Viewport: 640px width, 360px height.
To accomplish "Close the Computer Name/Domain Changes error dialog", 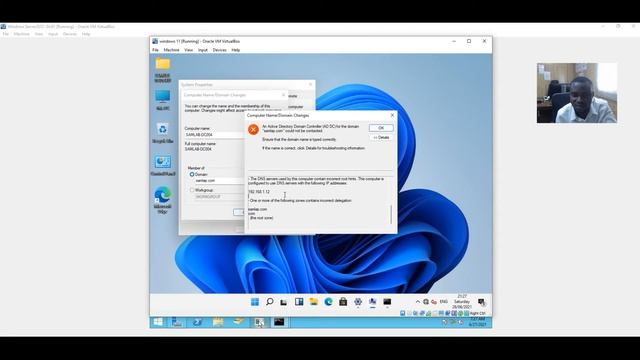I will (392, 115).
